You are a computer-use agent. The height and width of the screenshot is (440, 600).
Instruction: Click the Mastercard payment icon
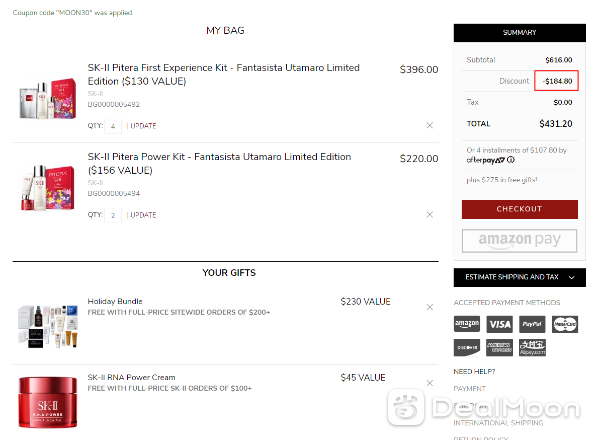(565, 324)
